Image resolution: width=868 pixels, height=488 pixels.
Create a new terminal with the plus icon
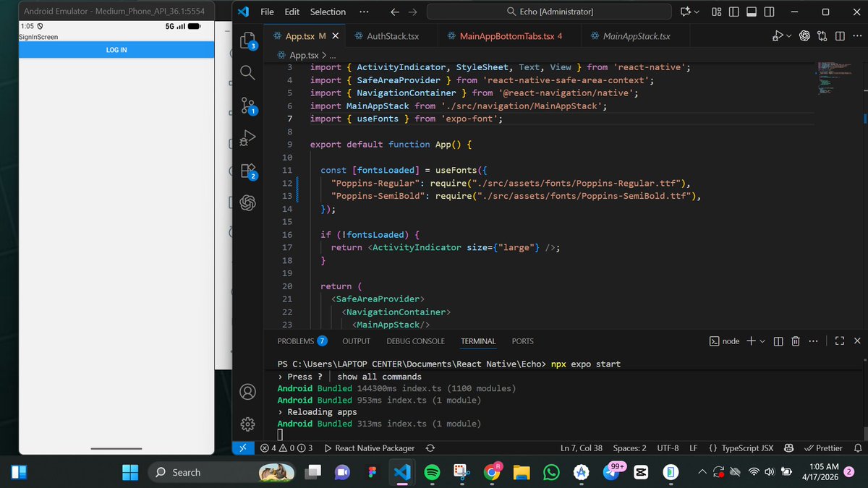(x=751, y=341)
